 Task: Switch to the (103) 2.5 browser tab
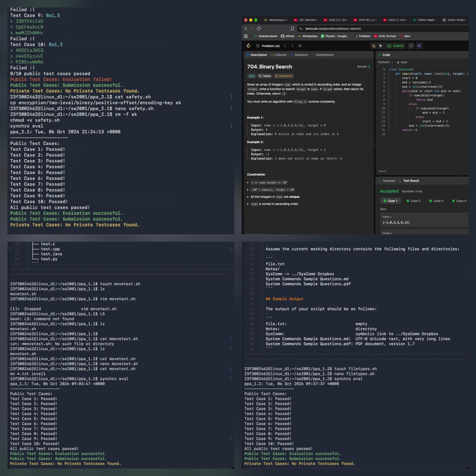click(x=335, y=20)
